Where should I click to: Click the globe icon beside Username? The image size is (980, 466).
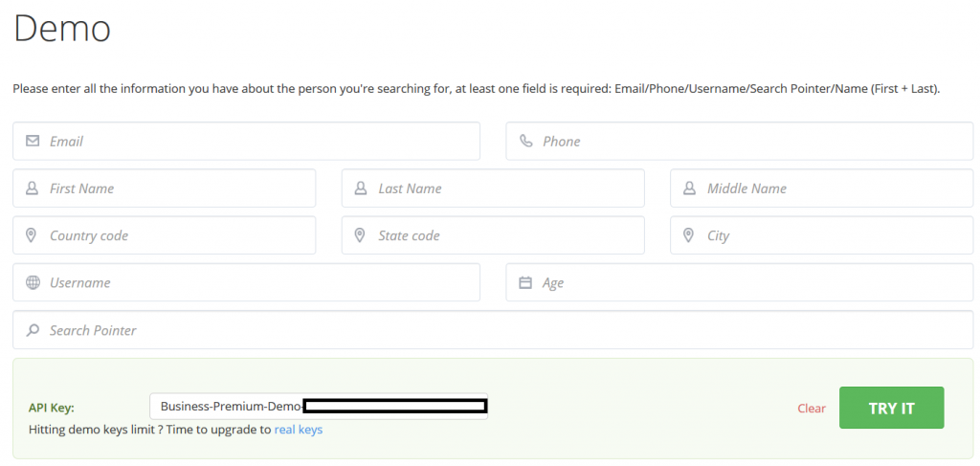click(x=33, y=282)
